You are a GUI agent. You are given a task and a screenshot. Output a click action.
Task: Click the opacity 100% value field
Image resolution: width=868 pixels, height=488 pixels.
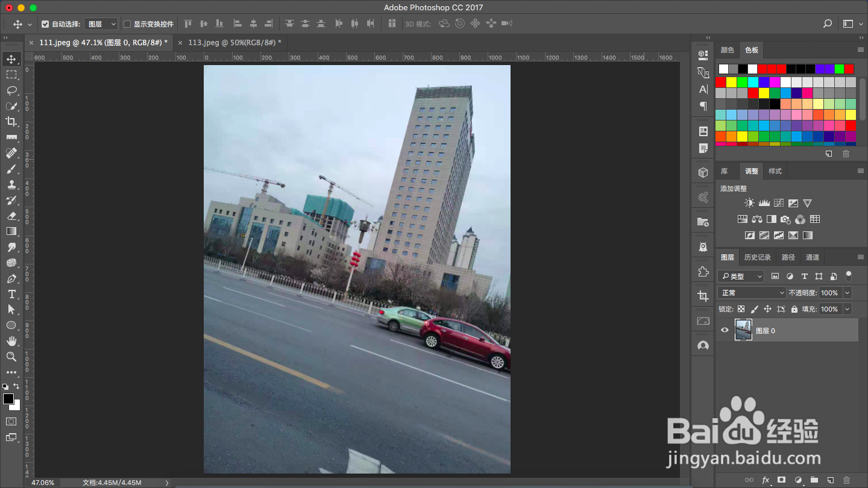click(x=830, y=293)
